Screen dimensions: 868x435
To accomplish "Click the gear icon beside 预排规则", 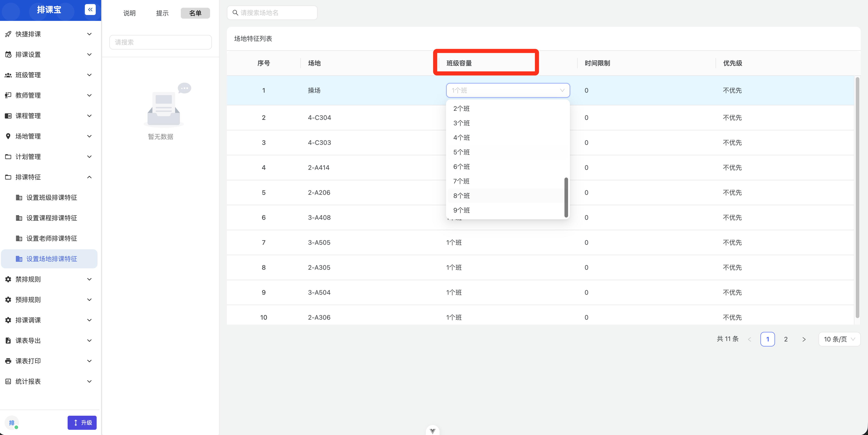I will 8,300.
